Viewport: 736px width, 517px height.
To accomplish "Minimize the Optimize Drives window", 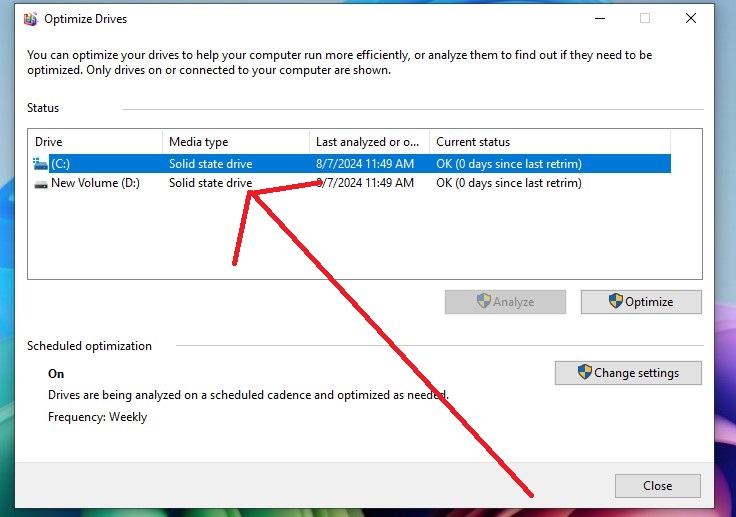I will [600, 19].
